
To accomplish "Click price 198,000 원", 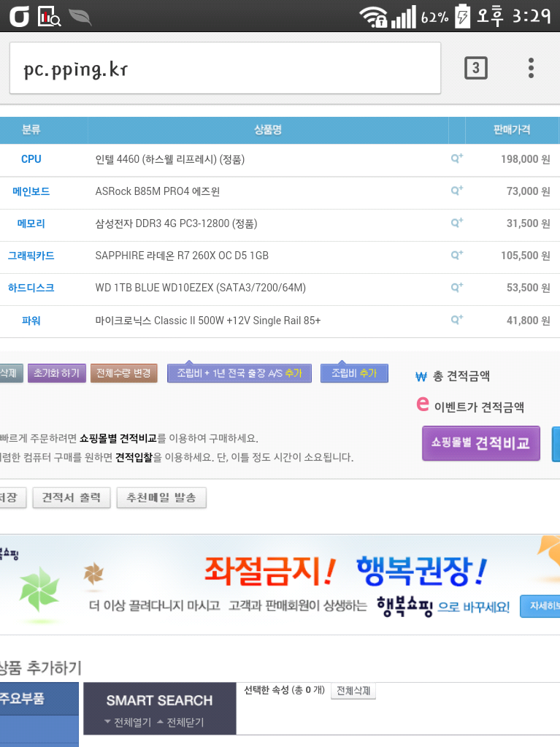I will tap(525, 159).
